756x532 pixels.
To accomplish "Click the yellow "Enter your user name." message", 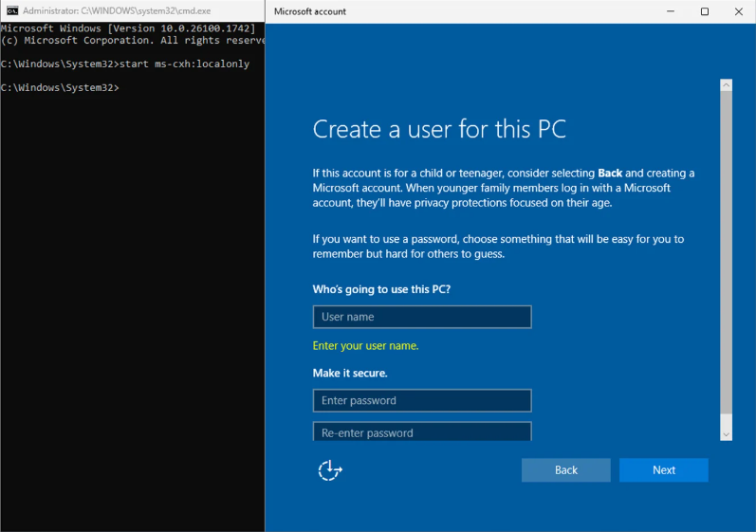I will click(x=365, y=346).
